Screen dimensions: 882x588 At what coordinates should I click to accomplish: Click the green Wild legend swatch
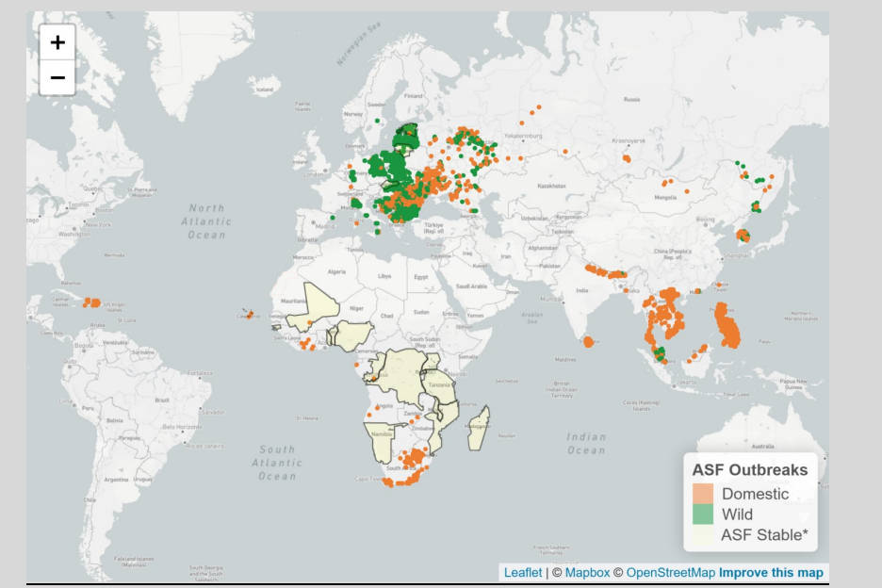point(703,514)
